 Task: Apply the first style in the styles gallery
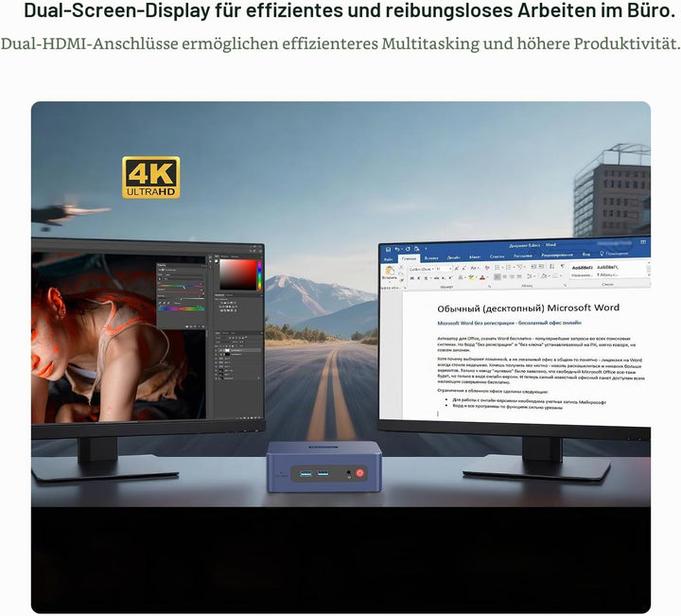click(x=582, y=271)
